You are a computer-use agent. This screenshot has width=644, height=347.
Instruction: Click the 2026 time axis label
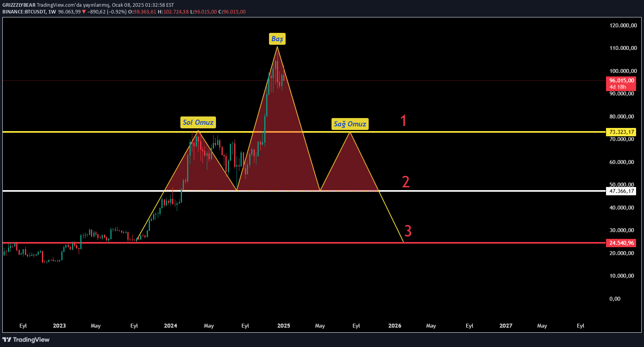(395, 326)
